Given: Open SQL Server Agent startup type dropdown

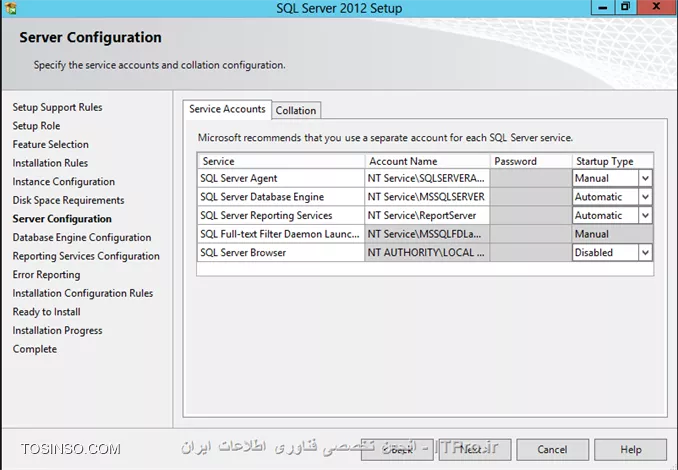Looking at the screenshot, I should click(x=645, y=178).
